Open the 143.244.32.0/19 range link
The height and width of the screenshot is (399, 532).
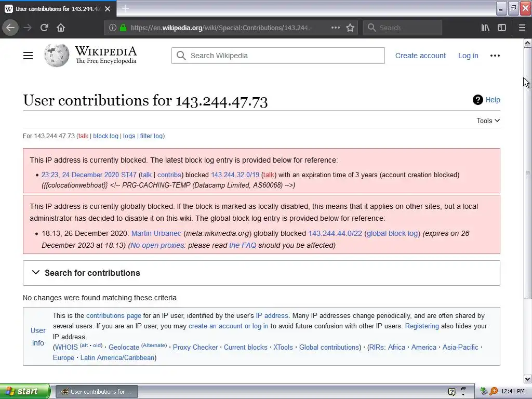coord(235,175)
